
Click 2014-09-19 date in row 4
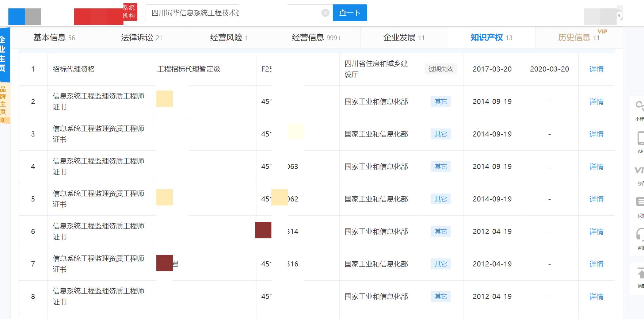[492, 167]
